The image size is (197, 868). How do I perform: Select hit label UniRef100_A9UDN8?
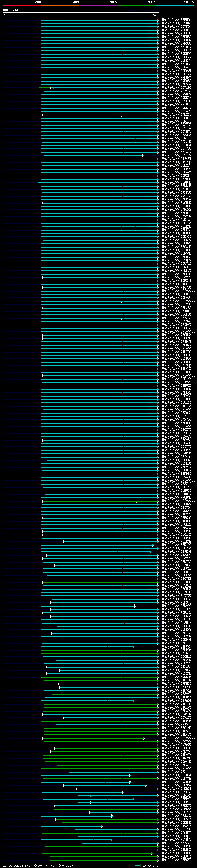point(176,498)
